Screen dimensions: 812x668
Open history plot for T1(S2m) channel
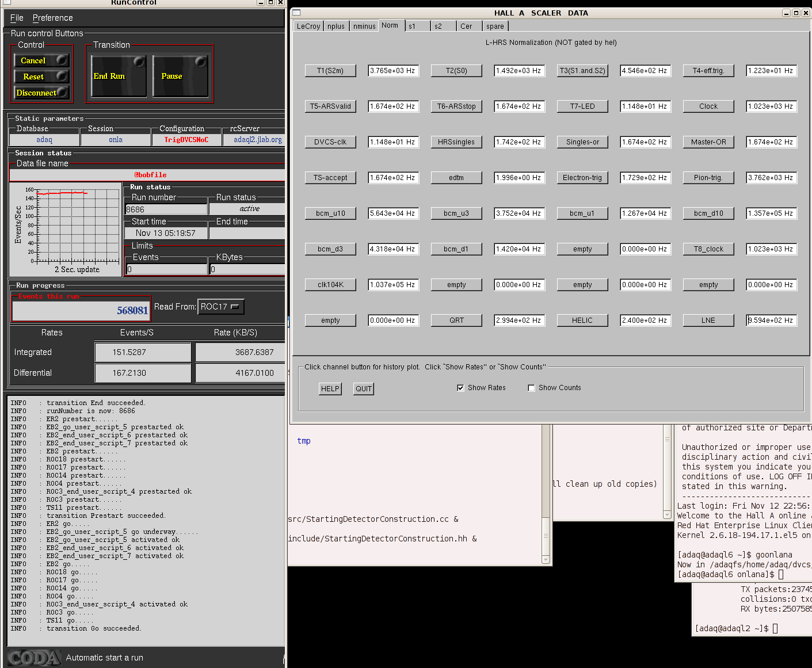(x=330, y=71)
